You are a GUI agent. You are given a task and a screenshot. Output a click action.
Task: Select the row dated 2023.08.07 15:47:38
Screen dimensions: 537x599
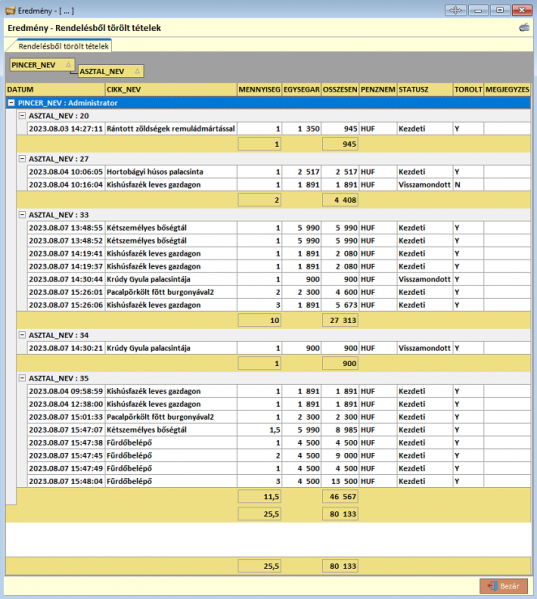point(279,443)
